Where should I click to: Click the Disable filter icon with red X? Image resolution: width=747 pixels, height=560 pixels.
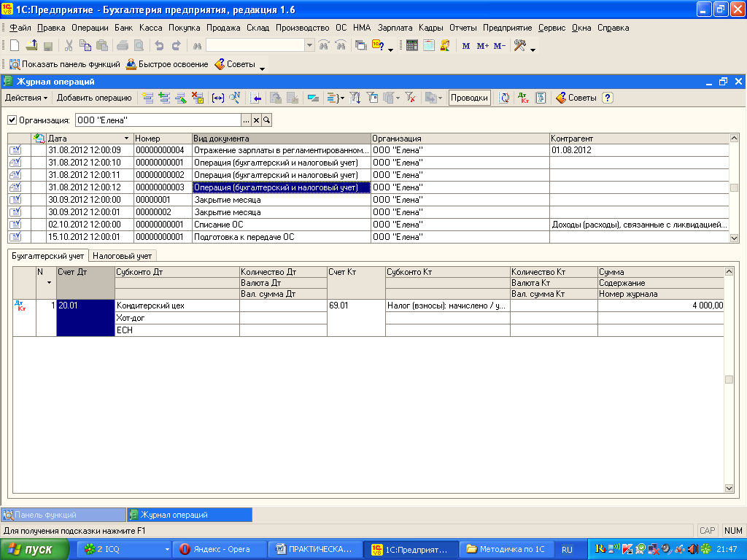(x=410, y=98)
